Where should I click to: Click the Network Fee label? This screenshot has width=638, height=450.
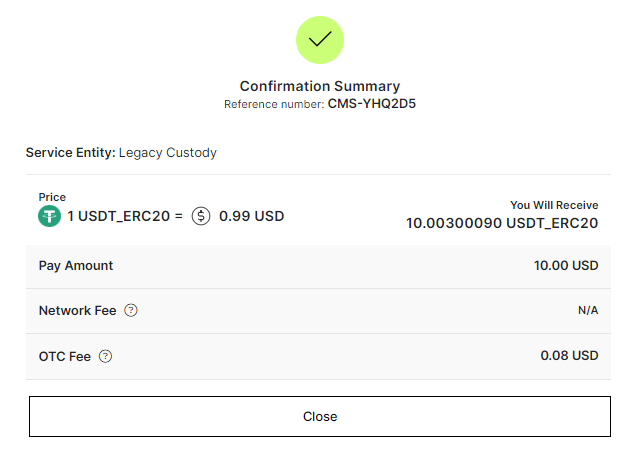(77, 311)
